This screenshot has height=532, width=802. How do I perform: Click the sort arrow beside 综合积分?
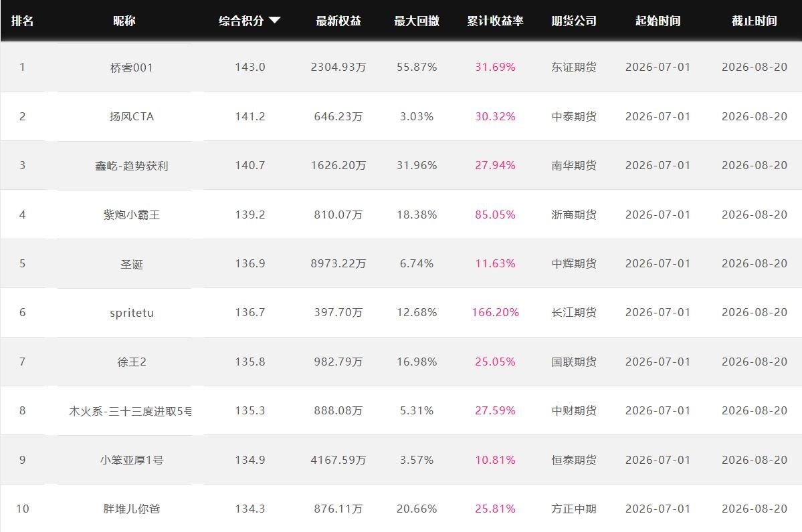click(x=275, y=21)
